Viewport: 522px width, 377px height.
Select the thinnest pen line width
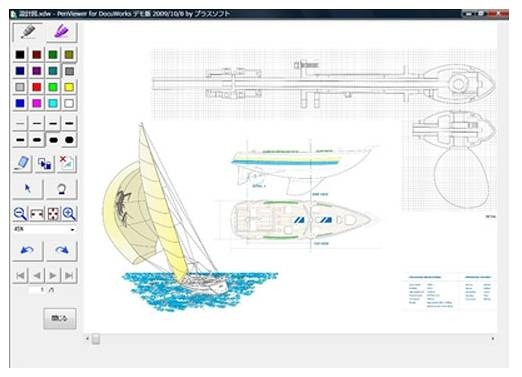click(x=20, y=123)
